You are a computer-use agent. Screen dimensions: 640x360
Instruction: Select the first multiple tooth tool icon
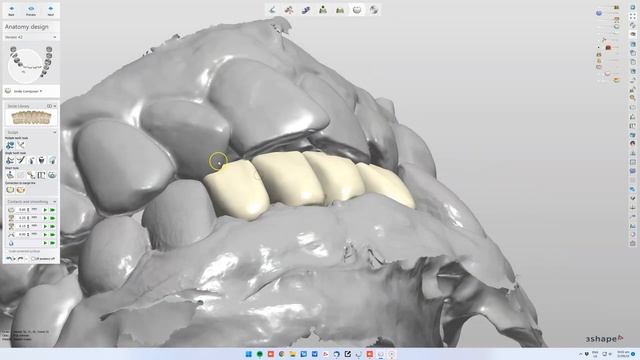[10, 145]
